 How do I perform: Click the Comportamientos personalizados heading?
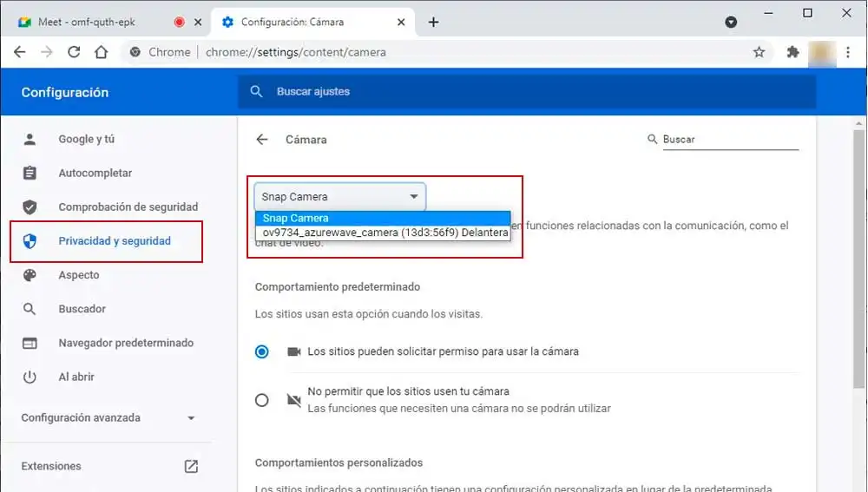[x=339, y=462]
